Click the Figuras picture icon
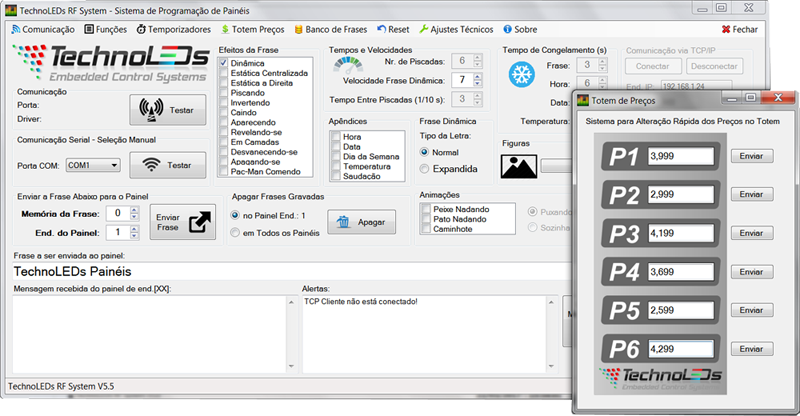800x416 pixels. click(519, 166)
